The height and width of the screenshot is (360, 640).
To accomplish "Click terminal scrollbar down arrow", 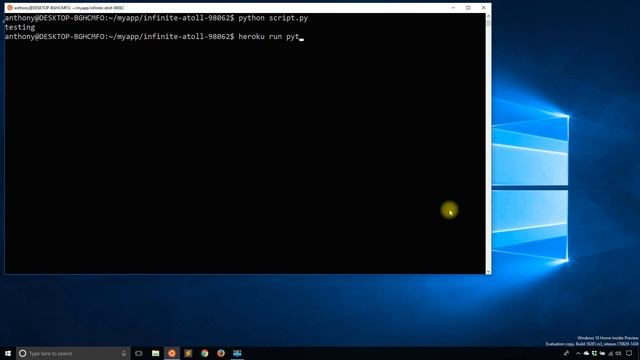I will coord(488,271).
